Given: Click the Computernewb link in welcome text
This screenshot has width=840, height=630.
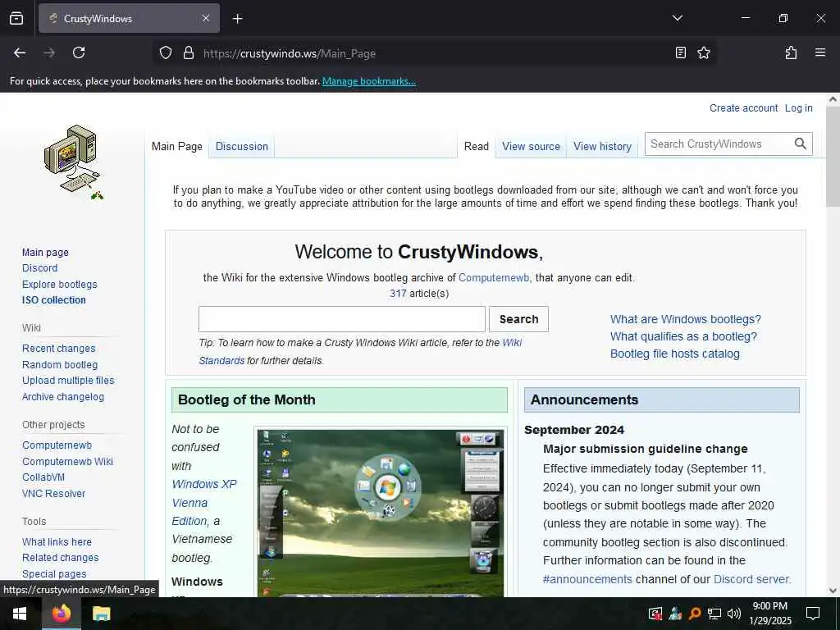Looking at the screenshot, I should pos(493,277).
